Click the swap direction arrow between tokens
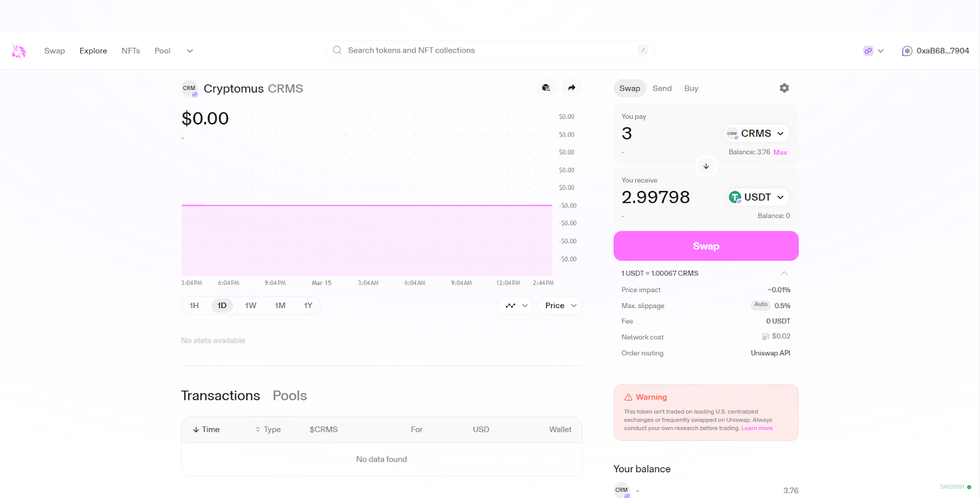Viewport: 980px width, 498px height. (x=706, y=166)
